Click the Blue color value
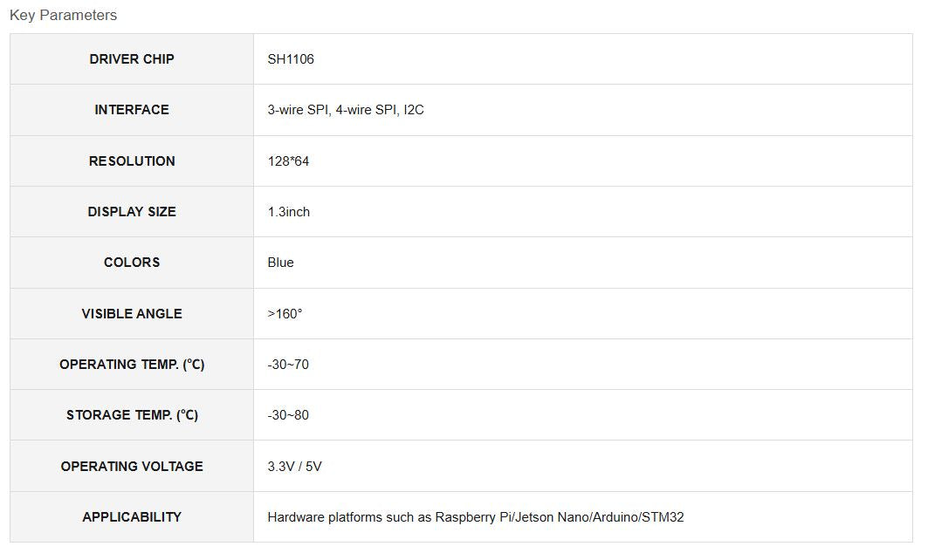Image resolution: width=928 pixels, height=560 pixels. tap(281, 263)
